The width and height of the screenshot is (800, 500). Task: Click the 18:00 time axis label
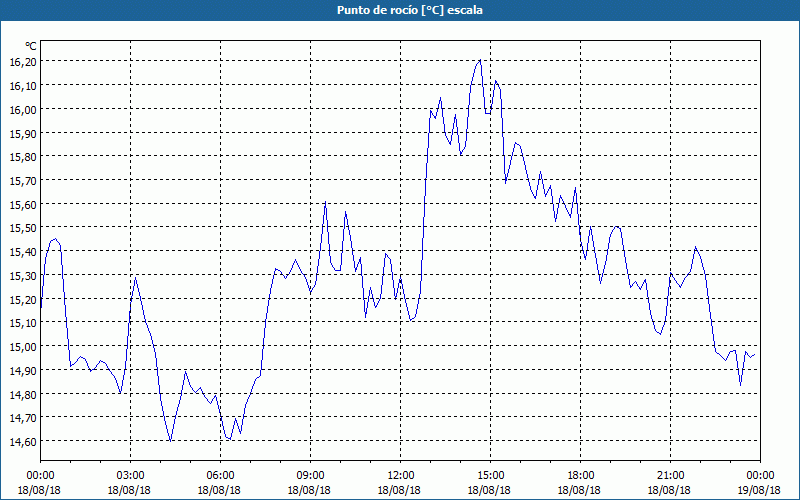(x=581, y=476)
